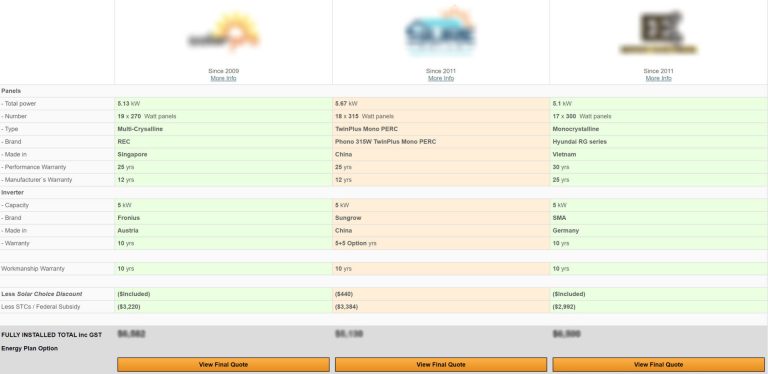Click View Final Quote for the REC system

223,364
